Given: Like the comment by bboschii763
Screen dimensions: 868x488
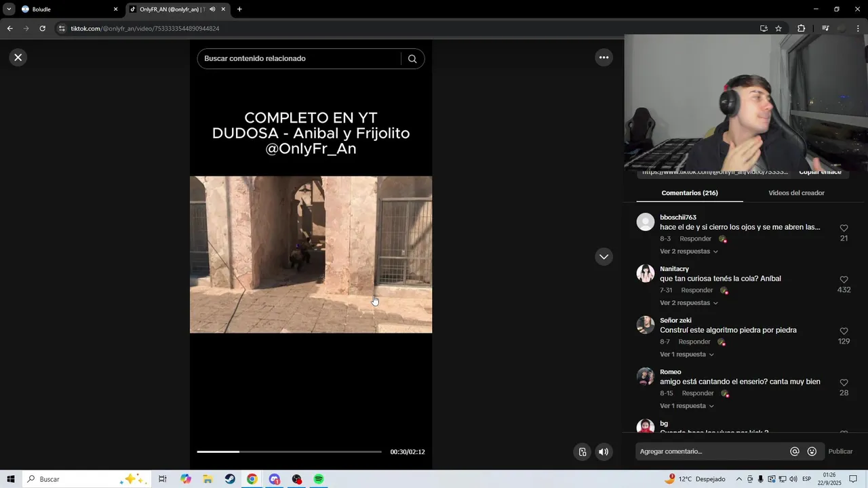Looking at the screenshot, I should point(844,228).
